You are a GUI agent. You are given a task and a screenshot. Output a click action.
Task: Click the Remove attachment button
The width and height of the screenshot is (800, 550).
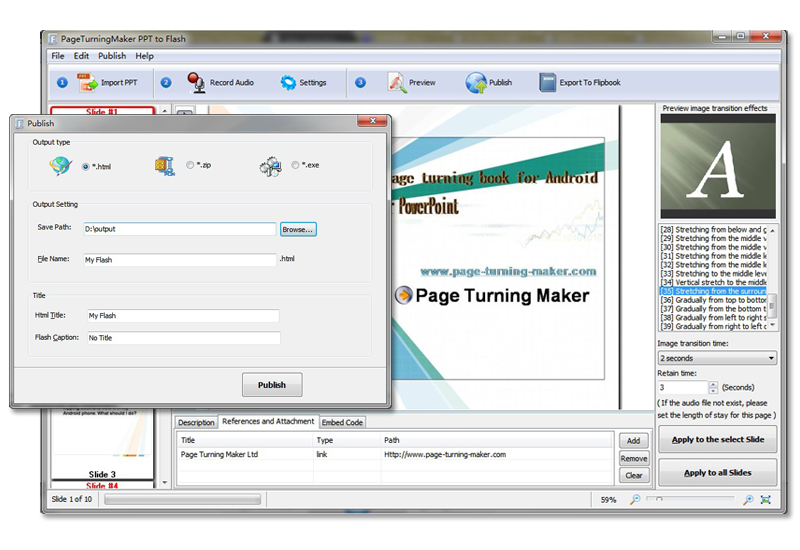tap(634, 458)
